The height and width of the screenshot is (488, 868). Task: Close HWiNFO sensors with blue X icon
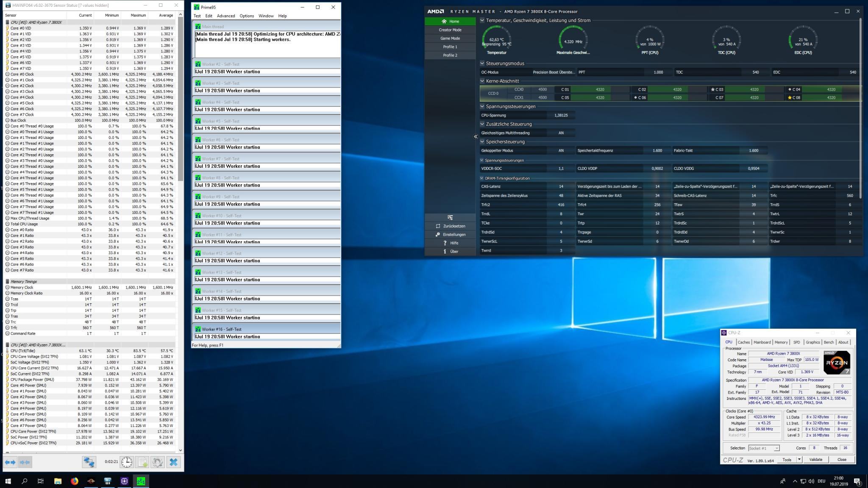173,462
